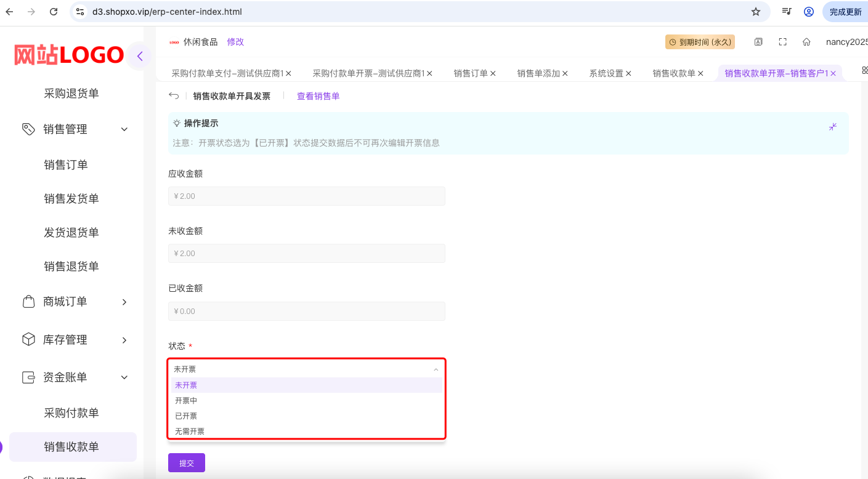Open the 查看销售单 link
The height and width of the screenshot is (479, 868).
[x=318, y=96]
